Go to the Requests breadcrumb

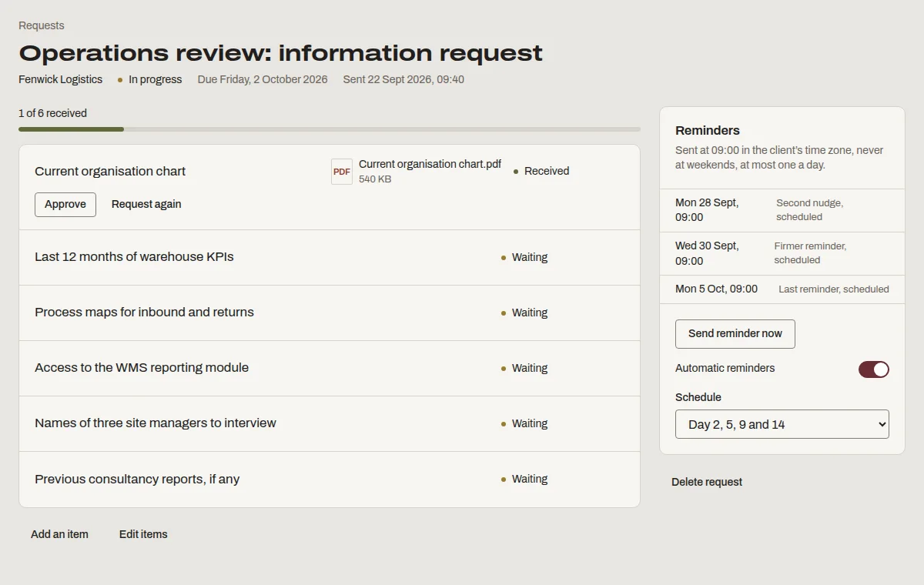click(42, 25)
